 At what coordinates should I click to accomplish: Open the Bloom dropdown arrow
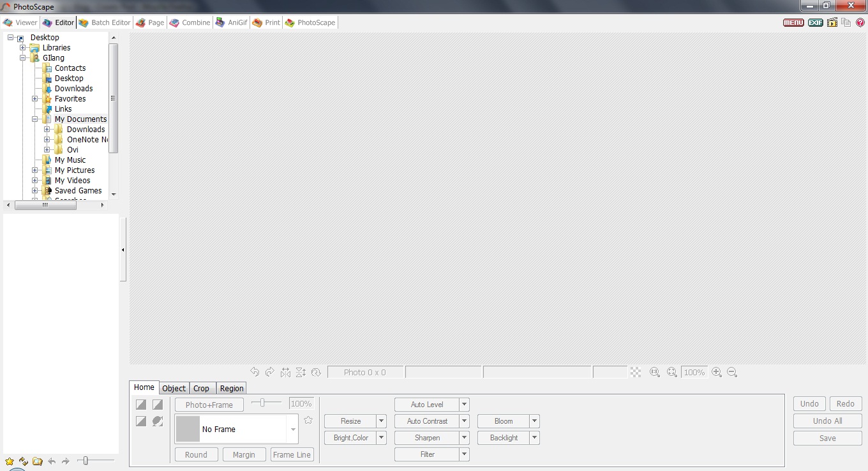pyautogui.click(x=535, y=421)
